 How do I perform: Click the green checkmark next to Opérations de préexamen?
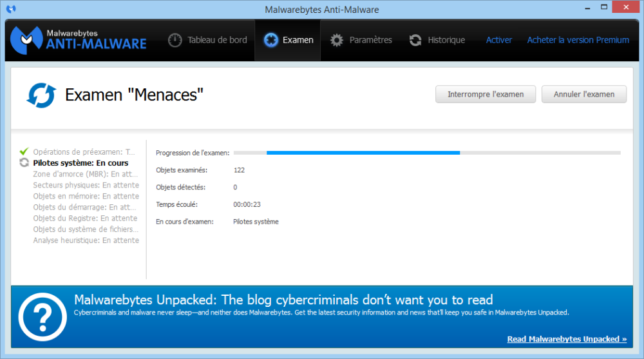coord(24,151)
